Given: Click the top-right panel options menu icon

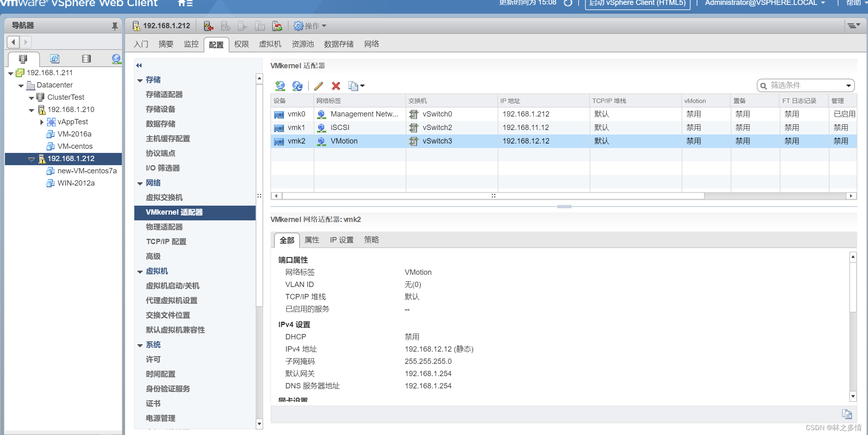Looking at the screenshot, I should point(853,26).
